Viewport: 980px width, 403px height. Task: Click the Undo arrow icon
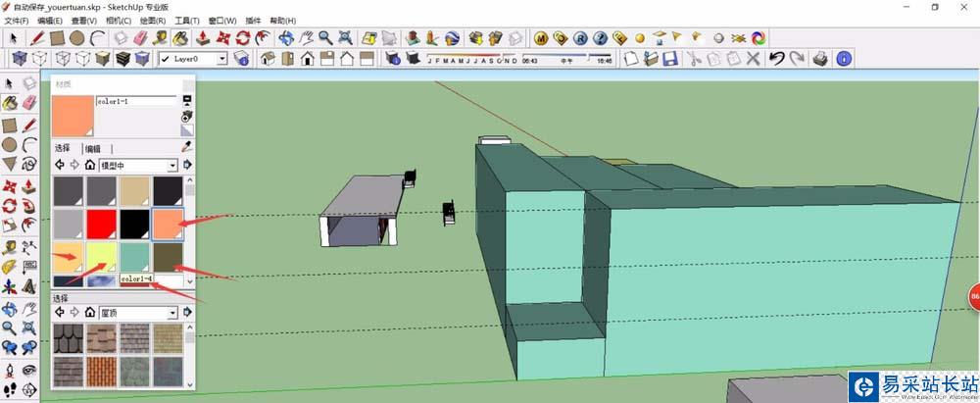(776, 59)
